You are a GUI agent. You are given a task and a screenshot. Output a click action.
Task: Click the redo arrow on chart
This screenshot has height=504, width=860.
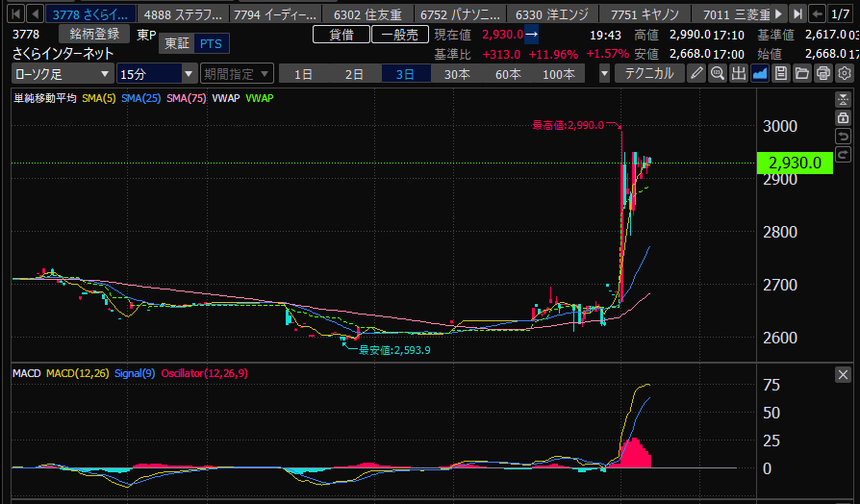pos(843,154)
